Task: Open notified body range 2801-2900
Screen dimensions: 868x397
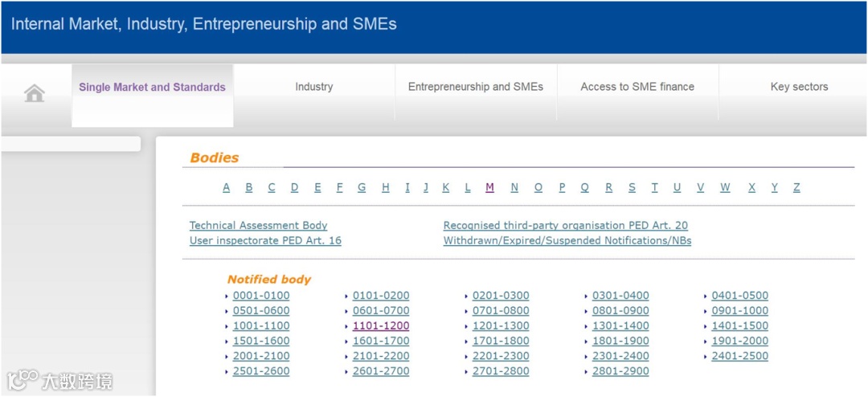Action: (620, 371)
